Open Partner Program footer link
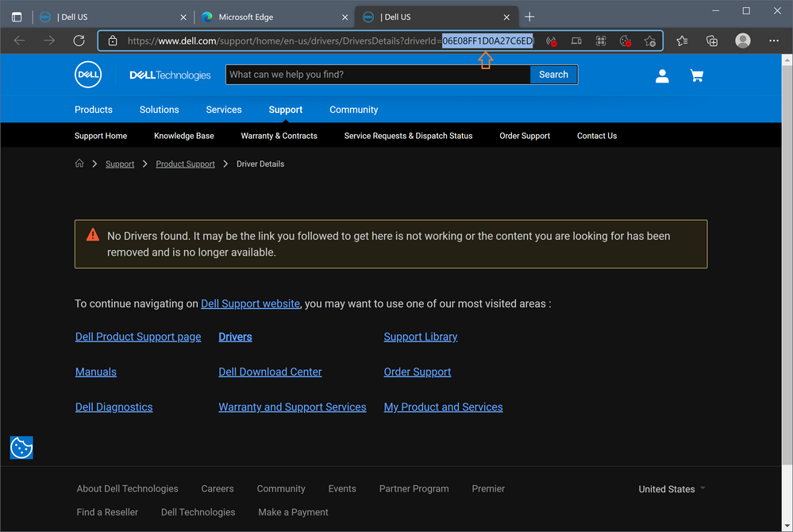 coord(414,488)
